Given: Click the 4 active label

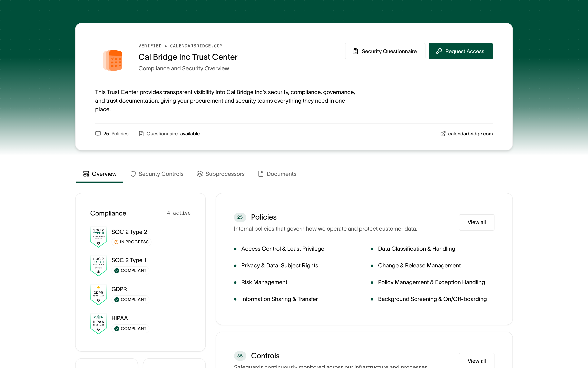Looking at the screenshot, I should pos(179,213).
